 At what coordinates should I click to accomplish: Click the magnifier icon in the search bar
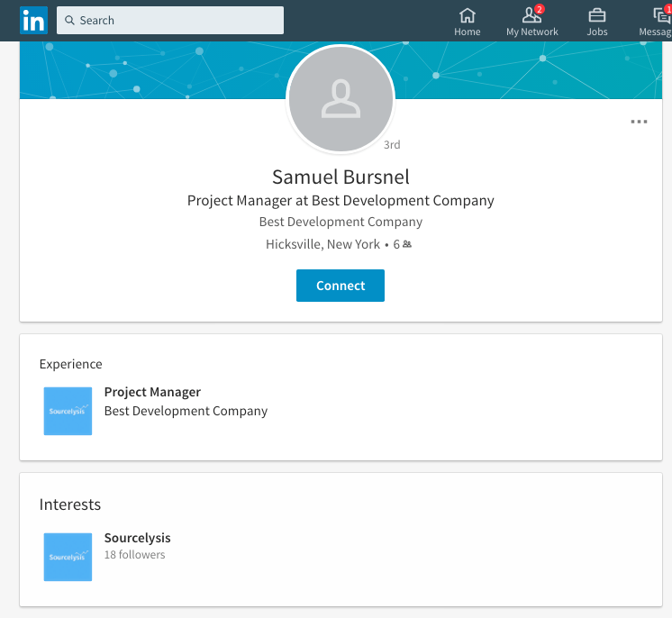68,20
